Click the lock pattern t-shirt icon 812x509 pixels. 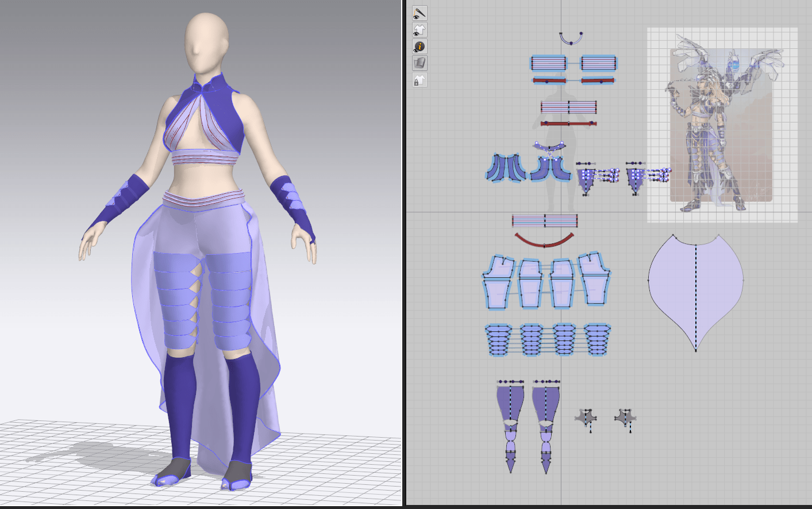420,80
